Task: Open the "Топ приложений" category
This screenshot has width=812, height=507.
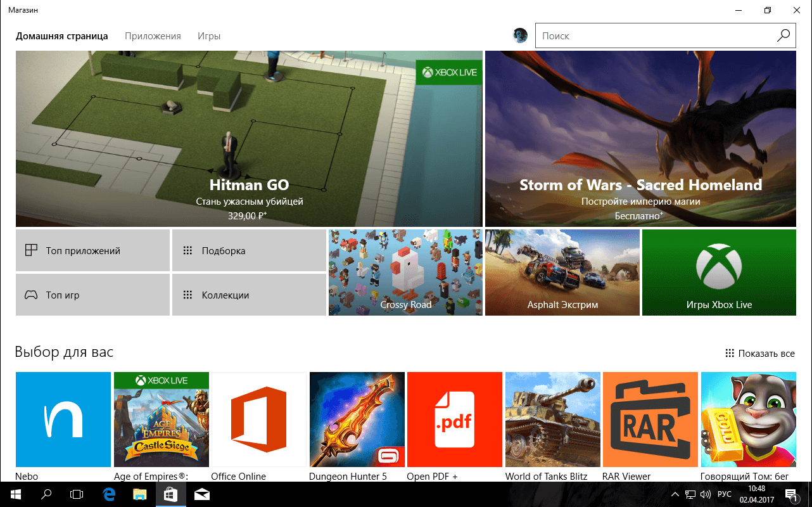Action: pos(92,250)
